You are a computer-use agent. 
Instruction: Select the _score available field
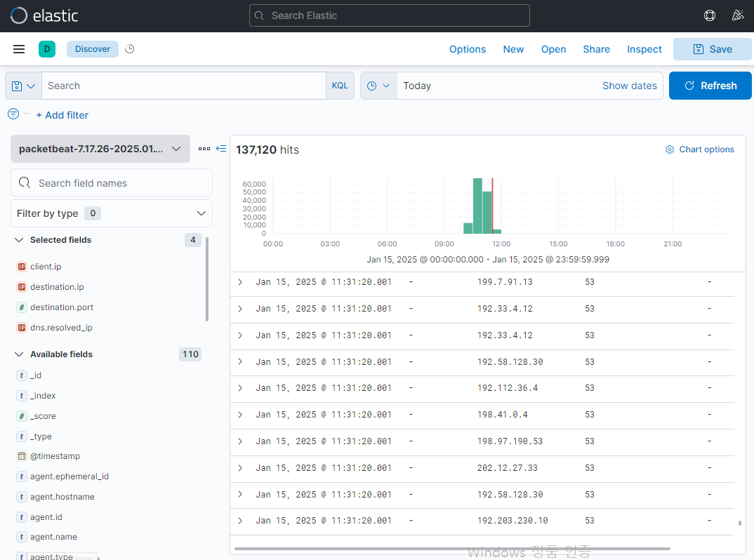click(43, 416)
